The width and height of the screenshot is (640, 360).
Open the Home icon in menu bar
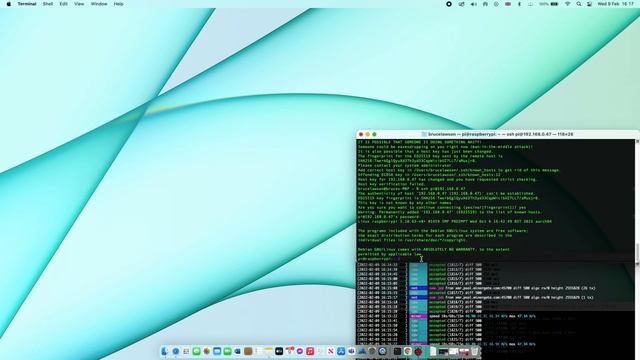click(485, 4)
